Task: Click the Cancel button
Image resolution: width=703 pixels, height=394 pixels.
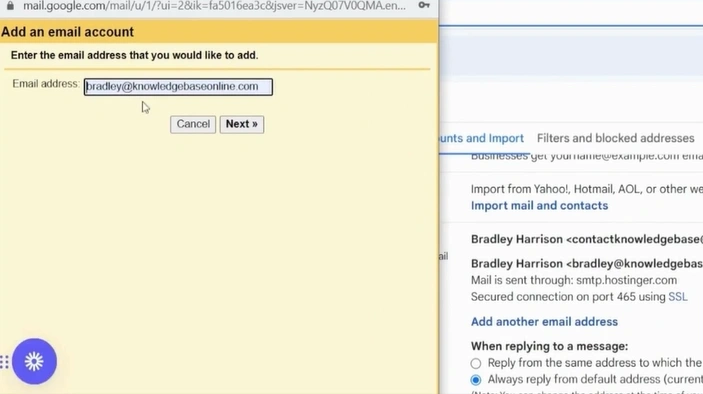Action: click(193, 124)
